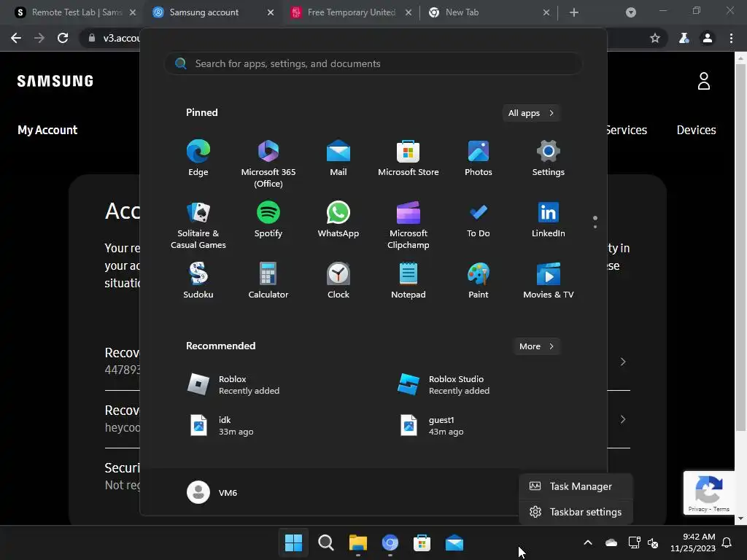This screenshot has width=747, height=560.
Task: Open the Photos app
Action: 479,158
